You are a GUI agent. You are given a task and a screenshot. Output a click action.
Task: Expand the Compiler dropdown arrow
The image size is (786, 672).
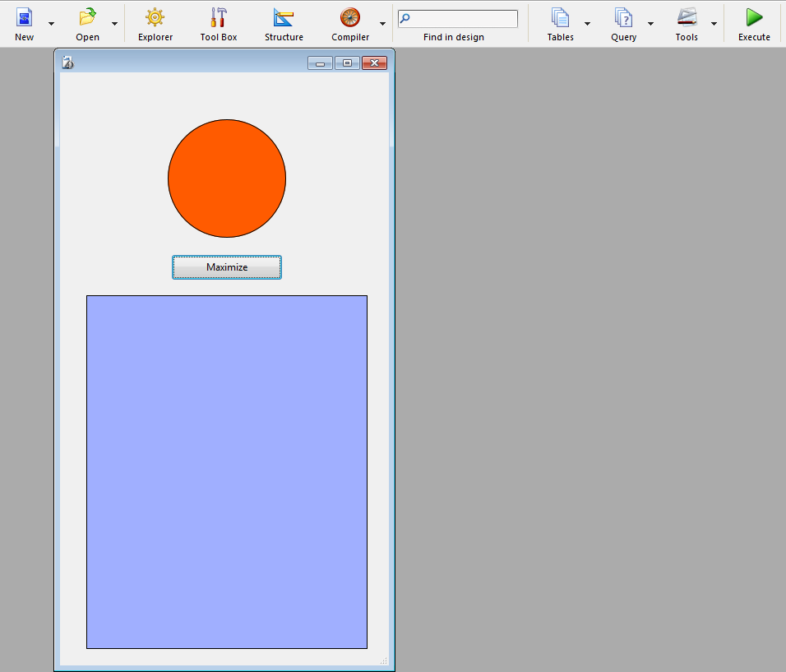click(x=382, y=24)
